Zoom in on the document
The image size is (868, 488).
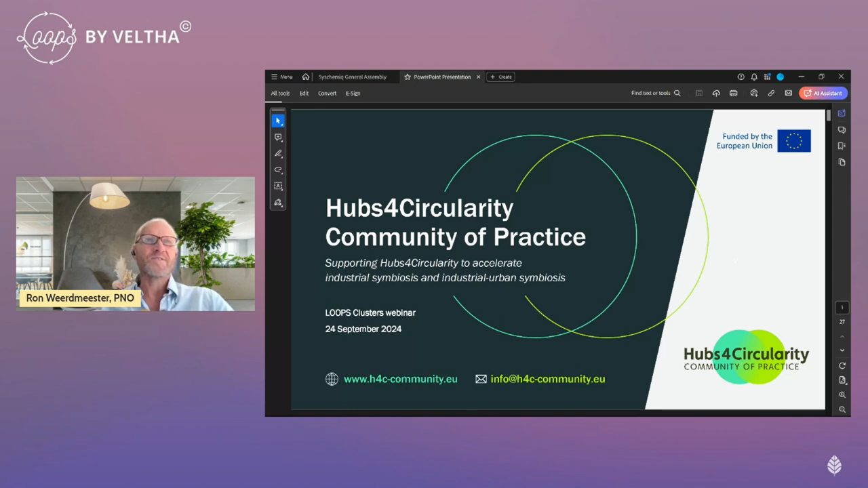click(842, 394)
